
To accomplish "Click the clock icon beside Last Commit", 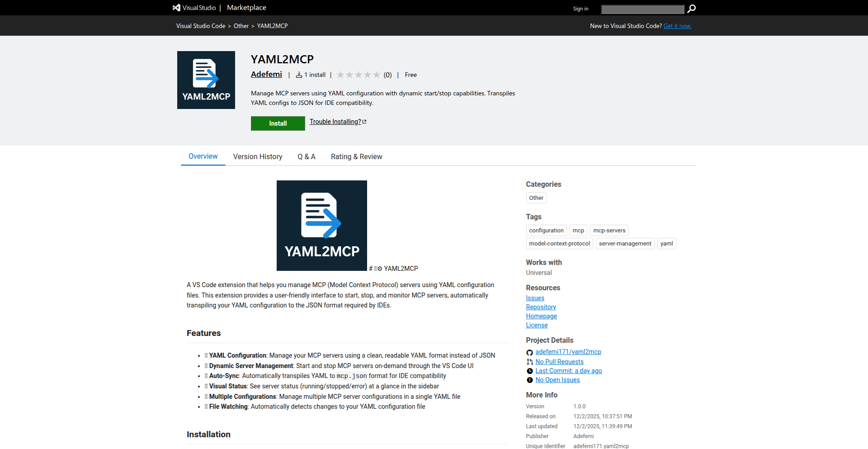I will (529, 371).
